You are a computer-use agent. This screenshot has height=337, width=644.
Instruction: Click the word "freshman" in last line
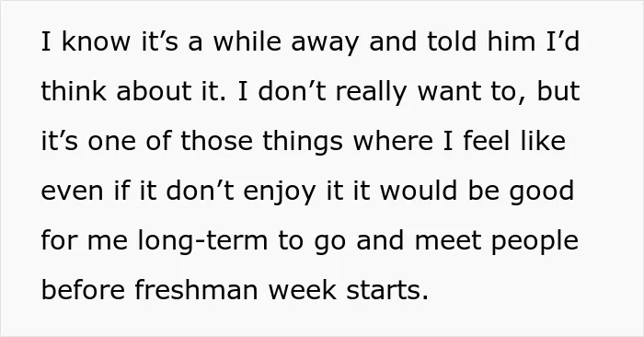[197, 290]
